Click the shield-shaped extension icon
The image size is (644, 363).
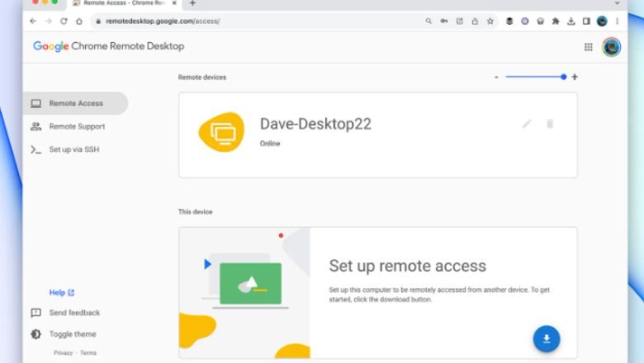point(541,21)
